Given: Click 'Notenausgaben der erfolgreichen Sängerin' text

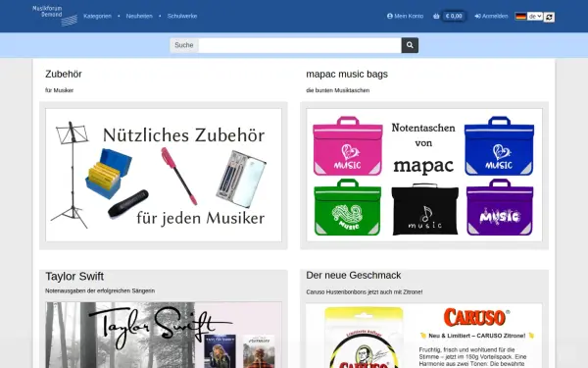Looking at the screenshot, I should (100, 291).
